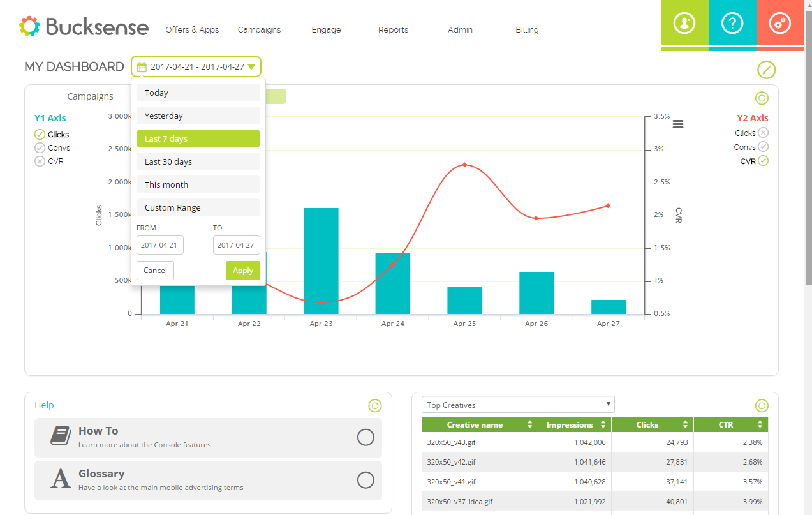
Task: Open the settings gears icon
Action: click(780, 24)
